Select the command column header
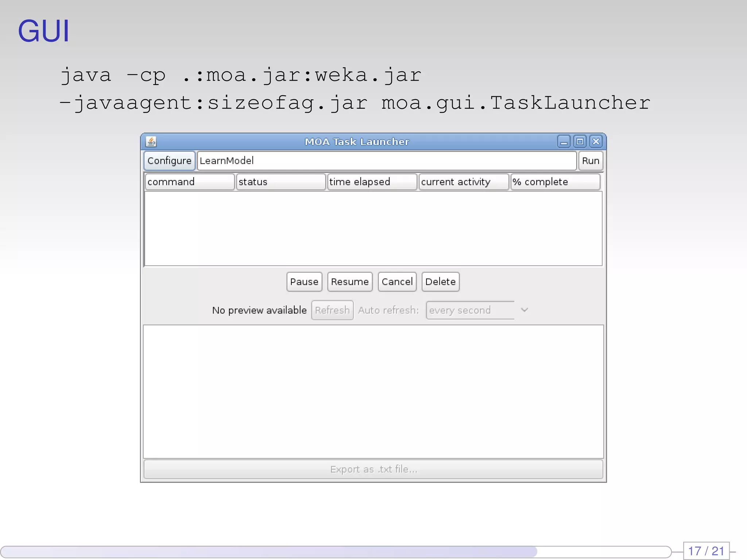The image size is (747, 560). [x=189, y=182]
